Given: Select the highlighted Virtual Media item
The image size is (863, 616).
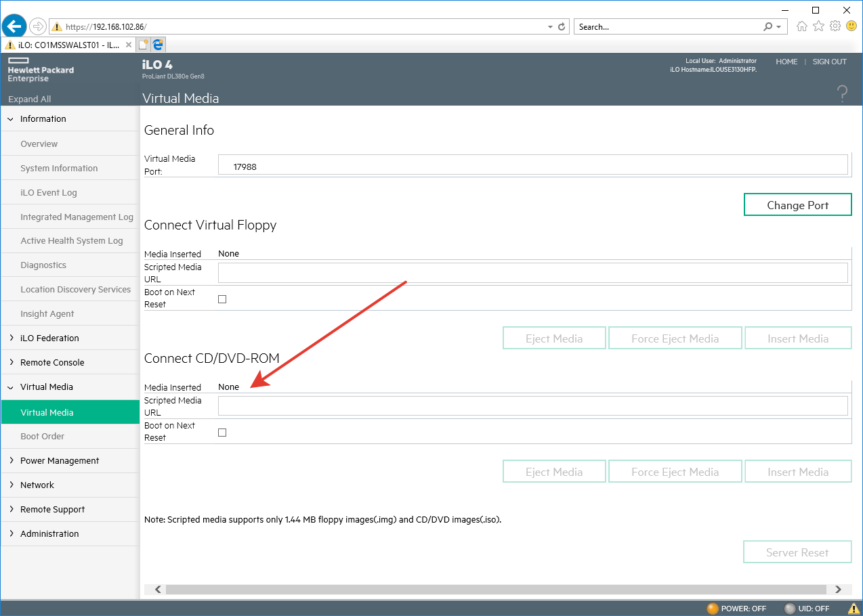Looking at the screenshot, I should tap(70, 412).
